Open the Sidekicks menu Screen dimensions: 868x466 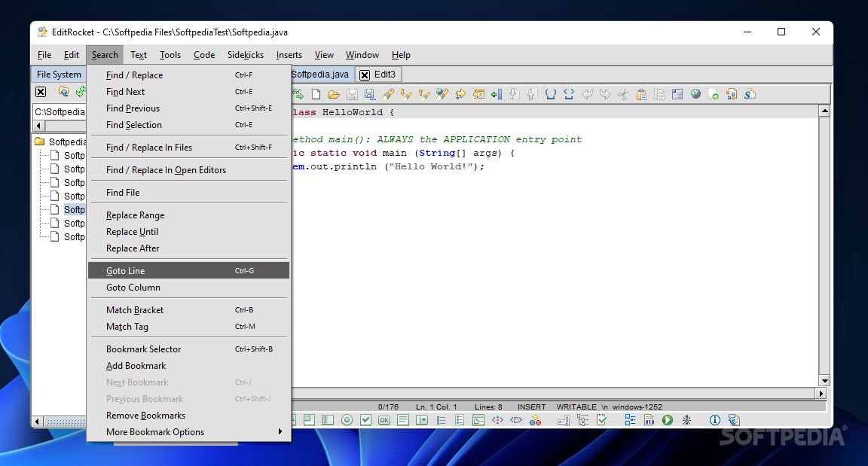(245, 55)
